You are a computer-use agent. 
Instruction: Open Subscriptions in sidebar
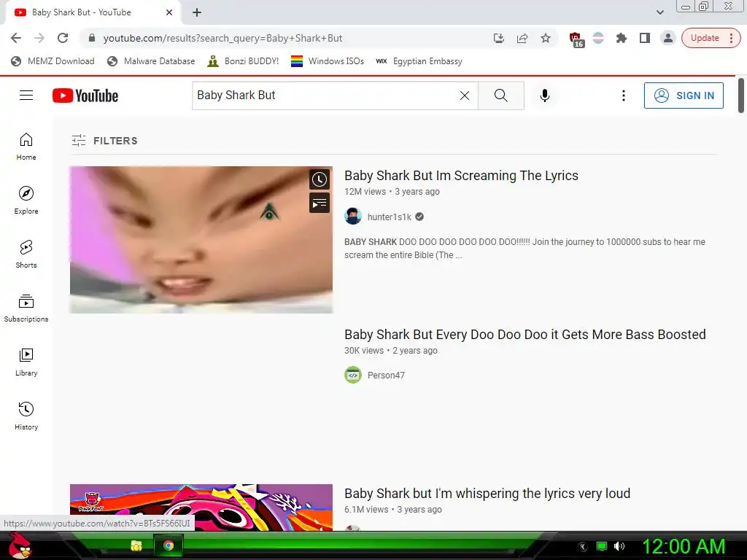[x=26, y=308]
